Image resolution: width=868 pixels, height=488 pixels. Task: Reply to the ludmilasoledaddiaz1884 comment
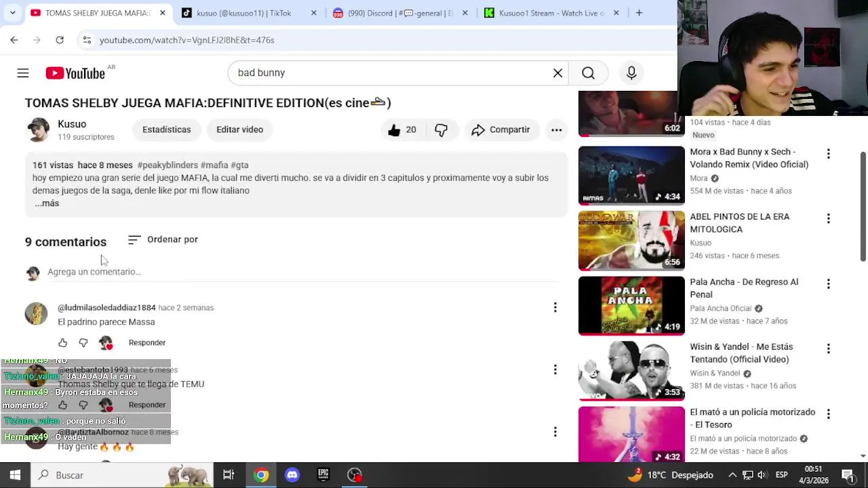[x=147, y=343]
